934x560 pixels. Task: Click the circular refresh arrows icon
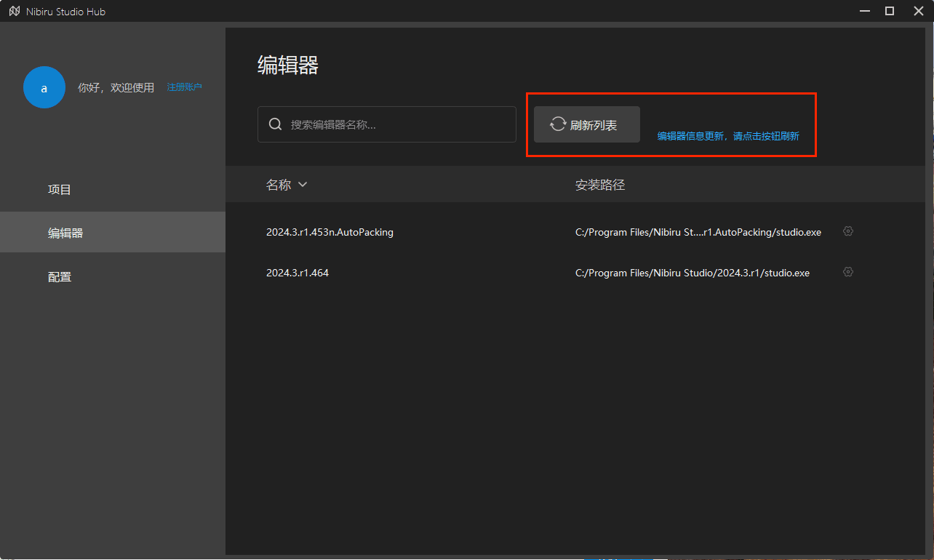pos(558,124)
